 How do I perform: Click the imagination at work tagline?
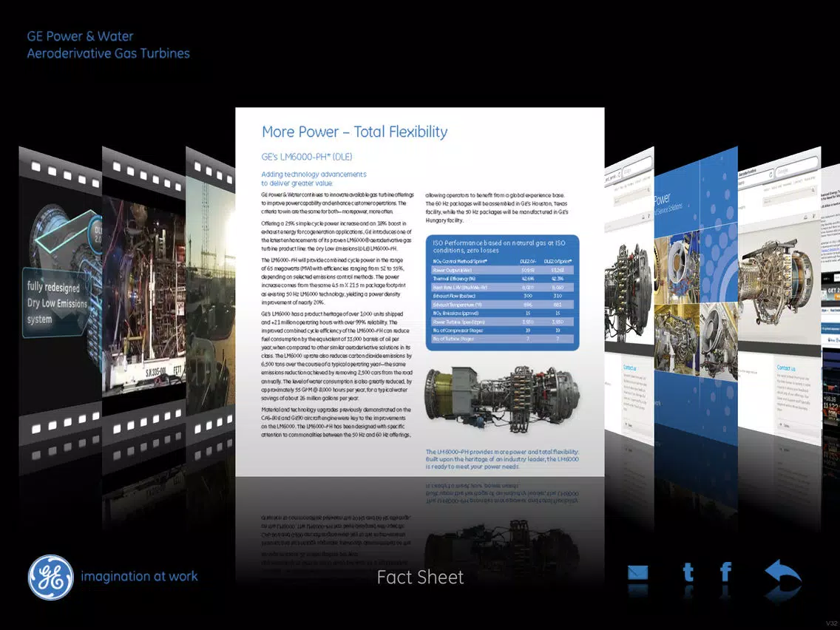tap(139, 577)
